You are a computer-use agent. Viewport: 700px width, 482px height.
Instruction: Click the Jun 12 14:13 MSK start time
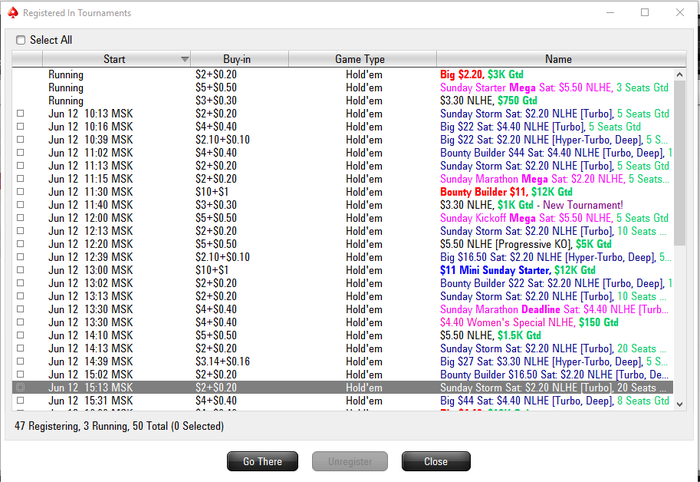coord(91,349)
